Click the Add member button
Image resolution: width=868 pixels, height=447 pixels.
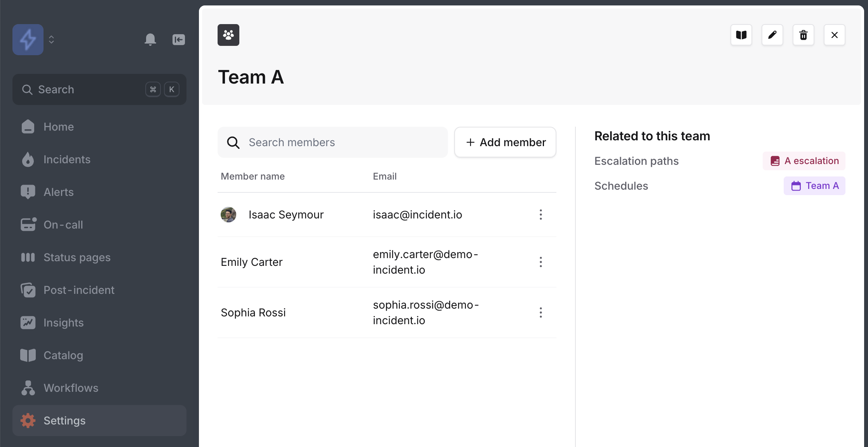505,142
